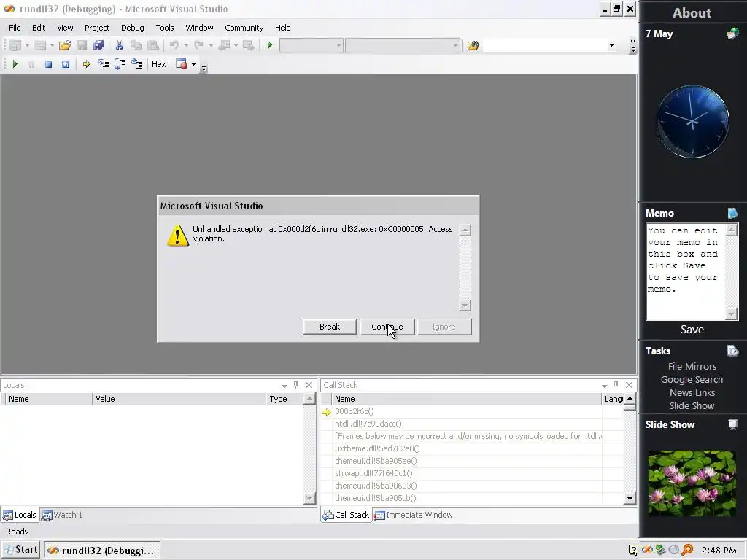747x560 pixels.
Task: Click the Value column header in Locals
Action: click(179, 399)
